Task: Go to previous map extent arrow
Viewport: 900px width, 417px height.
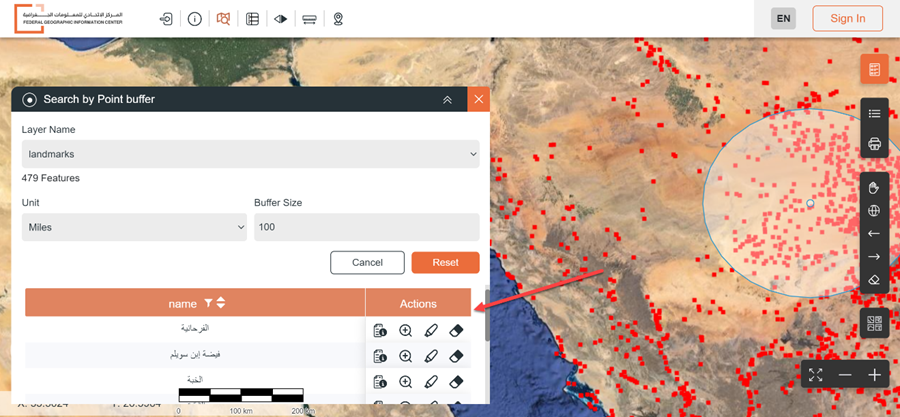Action: click(x=874, y=233)
